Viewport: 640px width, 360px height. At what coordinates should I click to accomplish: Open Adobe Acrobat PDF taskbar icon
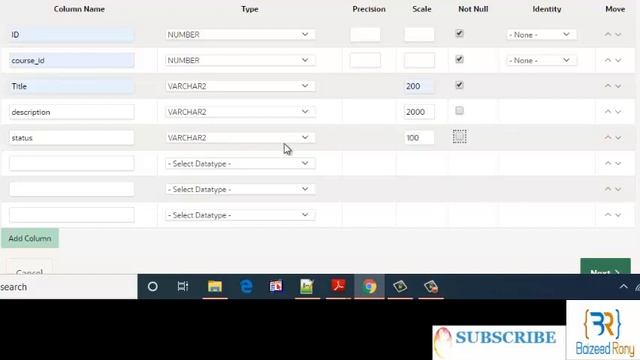[x=338, y=287]
